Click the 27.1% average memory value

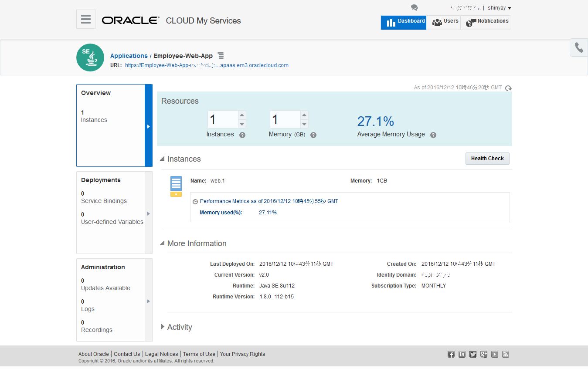tap(376, 121)
